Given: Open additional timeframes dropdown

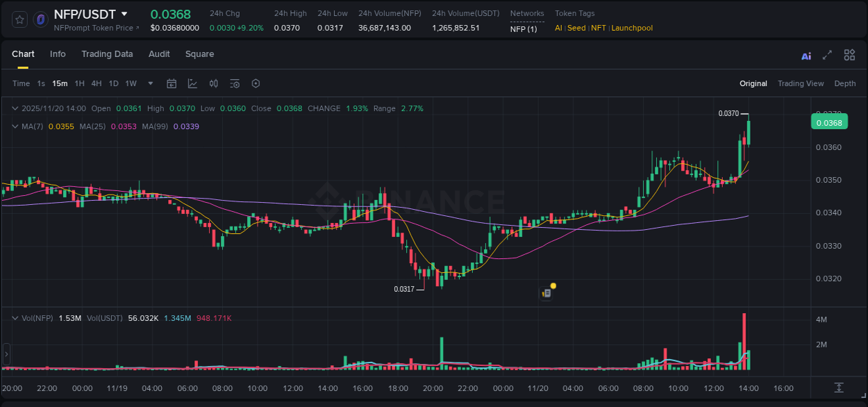Looking at the screenshot, I should (149, 83).
